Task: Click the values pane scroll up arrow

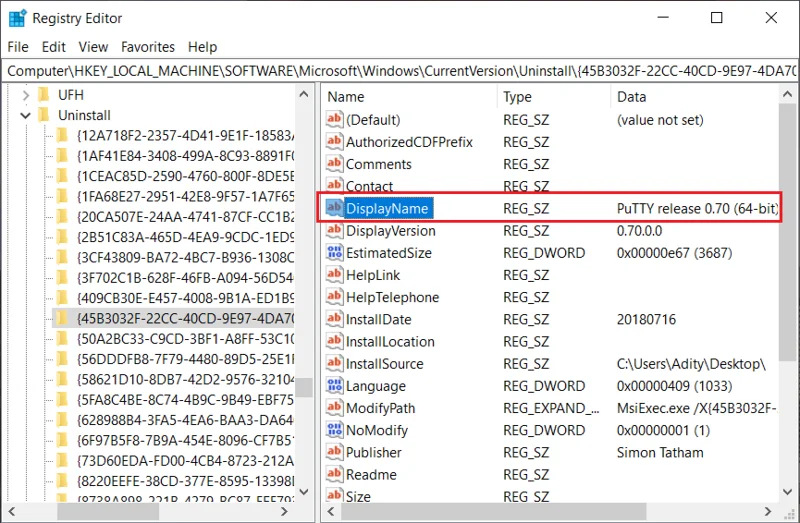Action: (787, 94)
